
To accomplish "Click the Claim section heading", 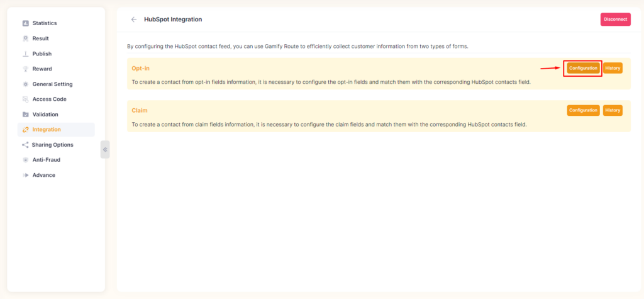I will tap(140, 111).
